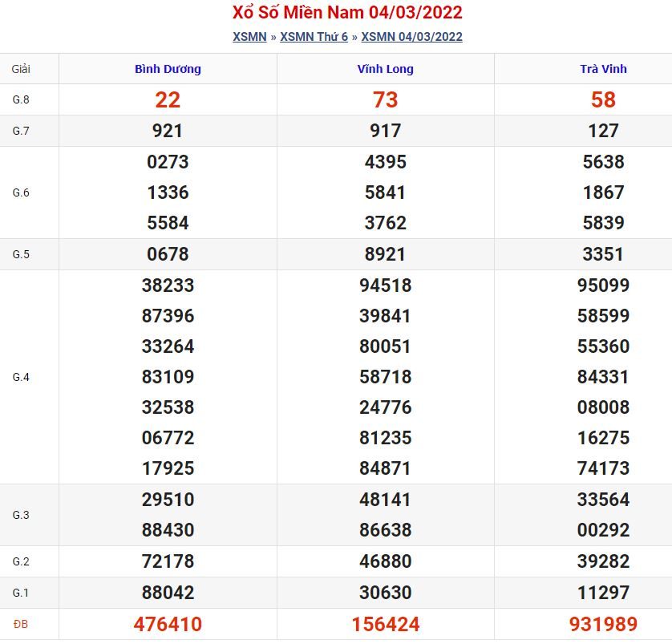672x644 pixels.
Task: Click the number 24776
Action: click(x=385, y=407)
